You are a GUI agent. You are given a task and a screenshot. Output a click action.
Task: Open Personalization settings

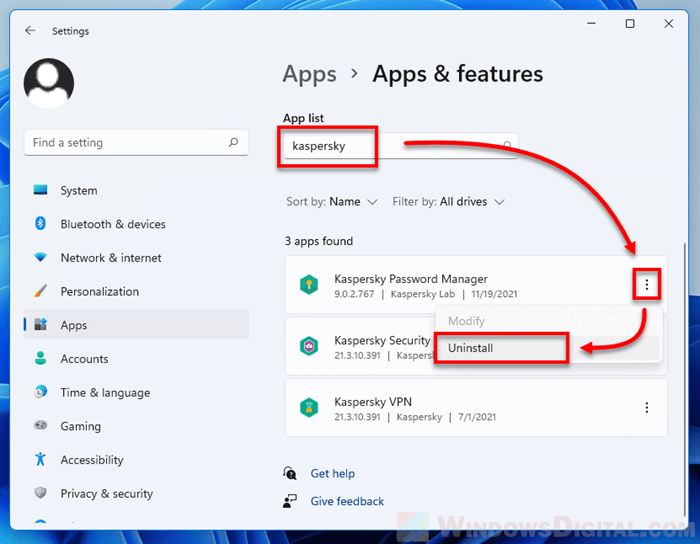136,291
